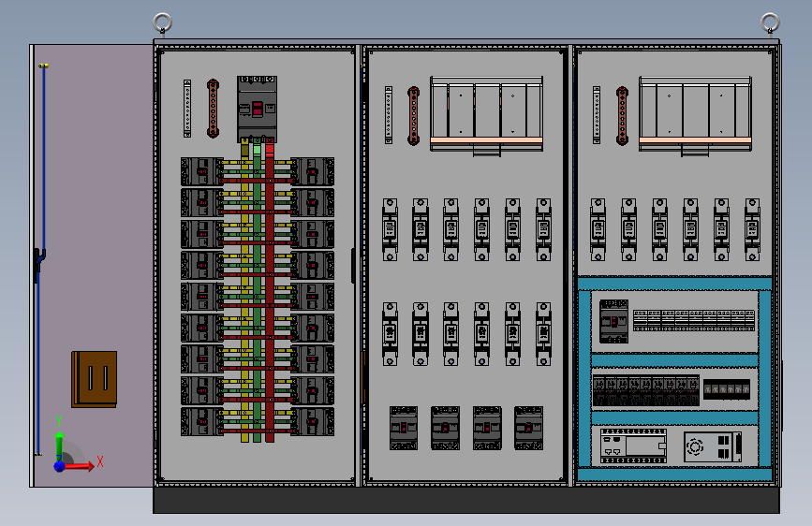Viewport: 812px width, 526px height.
Task: Select the black relay module beside the miniature breakers
Action: (x=727, y=389)
